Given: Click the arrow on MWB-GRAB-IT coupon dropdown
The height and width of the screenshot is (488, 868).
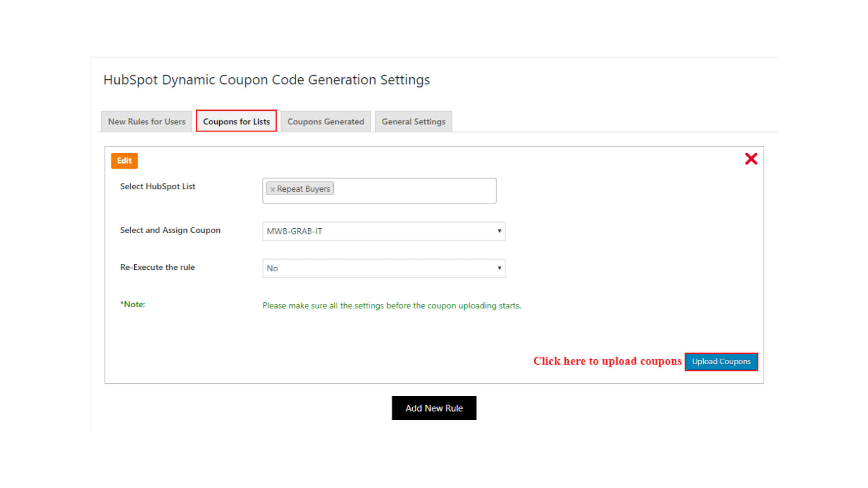Looking at the screenshot, I should coord(499,231).
